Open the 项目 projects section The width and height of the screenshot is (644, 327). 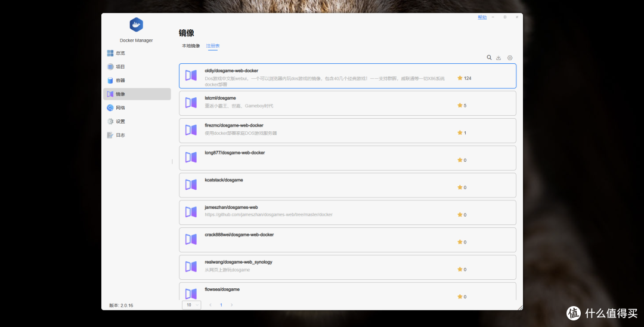[x=137, y=67]
